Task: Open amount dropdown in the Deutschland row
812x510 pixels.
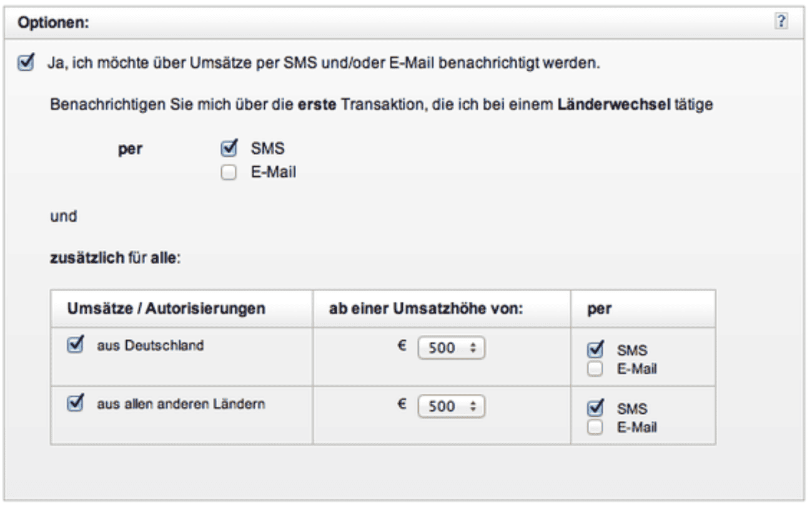Action: tap(451, 348)
